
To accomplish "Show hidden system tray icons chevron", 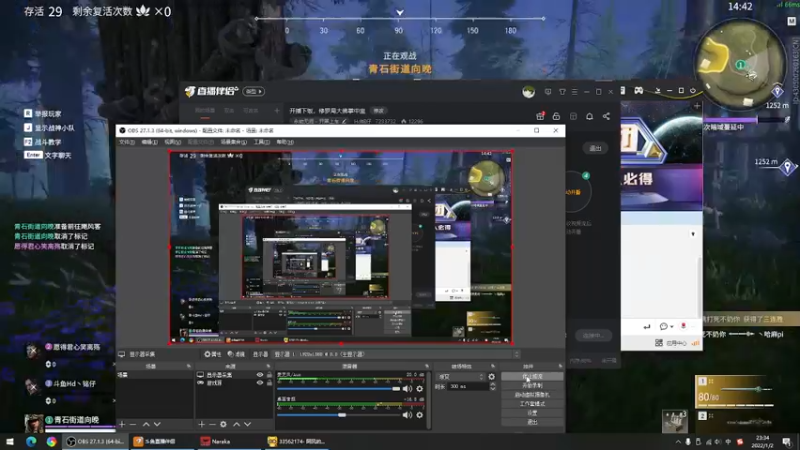I will click(678, 442).
